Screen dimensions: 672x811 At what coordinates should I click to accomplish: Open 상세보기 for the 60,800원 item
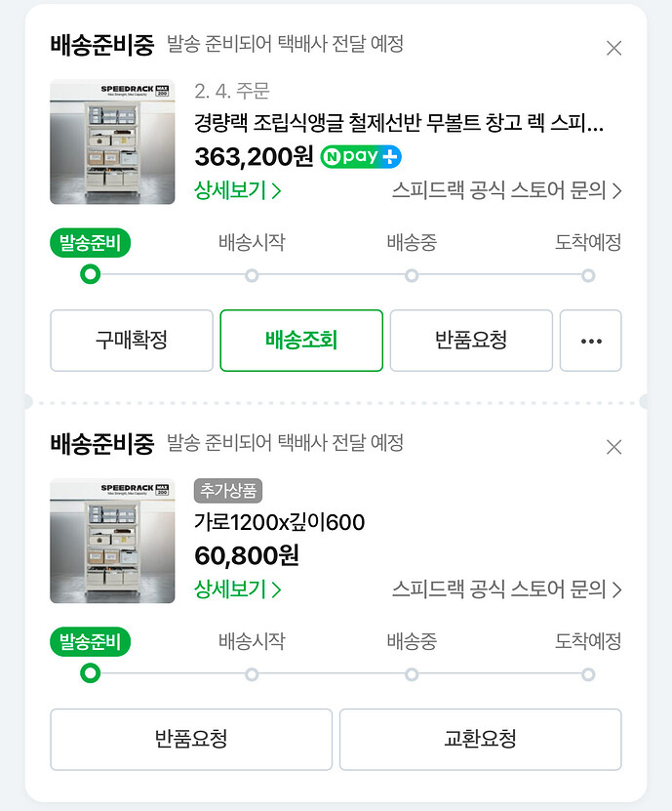point(238,589)
